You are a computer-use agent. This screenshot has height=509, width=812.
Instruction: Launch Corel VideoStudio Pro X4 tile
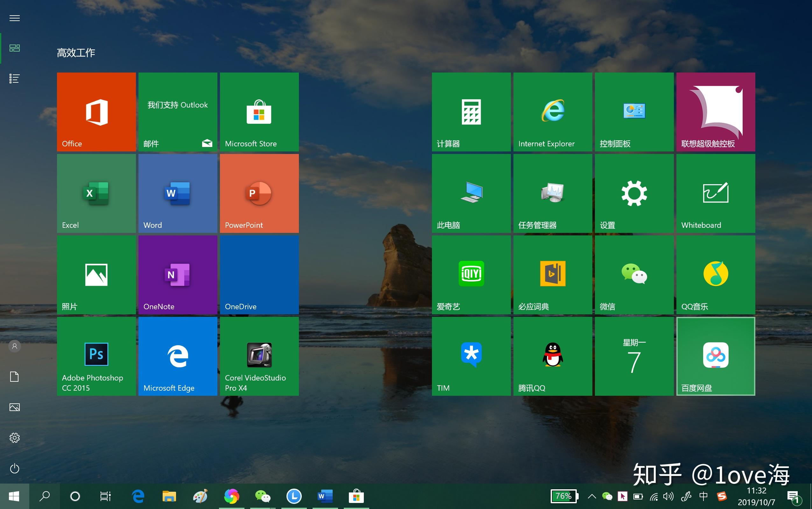259,356
